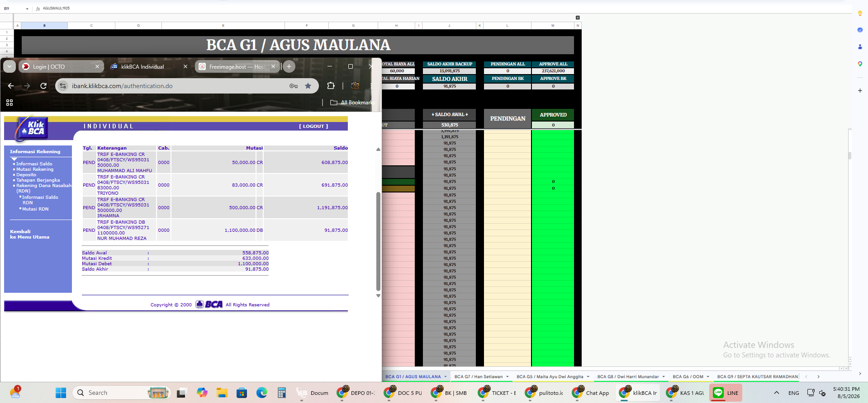Open Google Keep in the side panel
868x403 pixels.
click(x=860, y=14)
